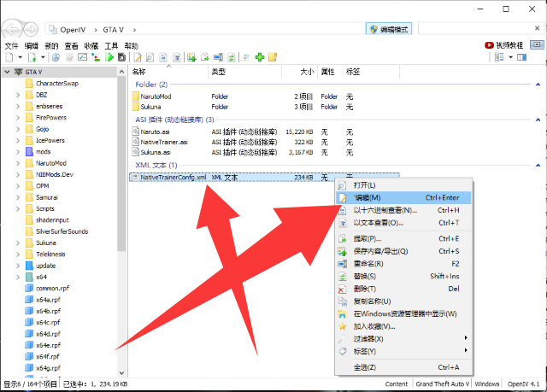Screen dimensions: 547x392
Task: Click the back navigation arrow
Action: coord(12,29)
